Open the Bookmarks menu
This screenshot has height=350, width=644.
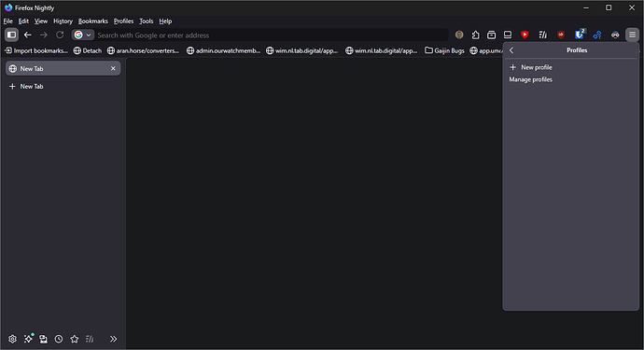(x=92, y=21)
